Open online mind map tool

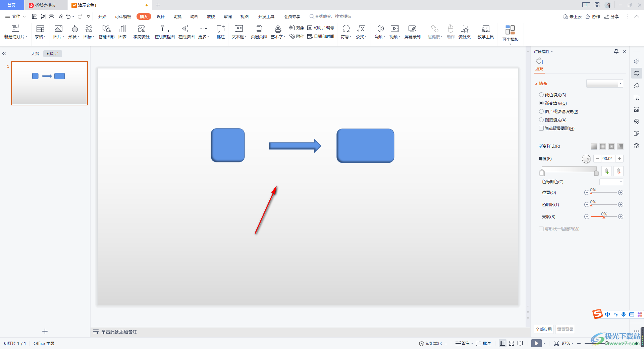[186, 32]
